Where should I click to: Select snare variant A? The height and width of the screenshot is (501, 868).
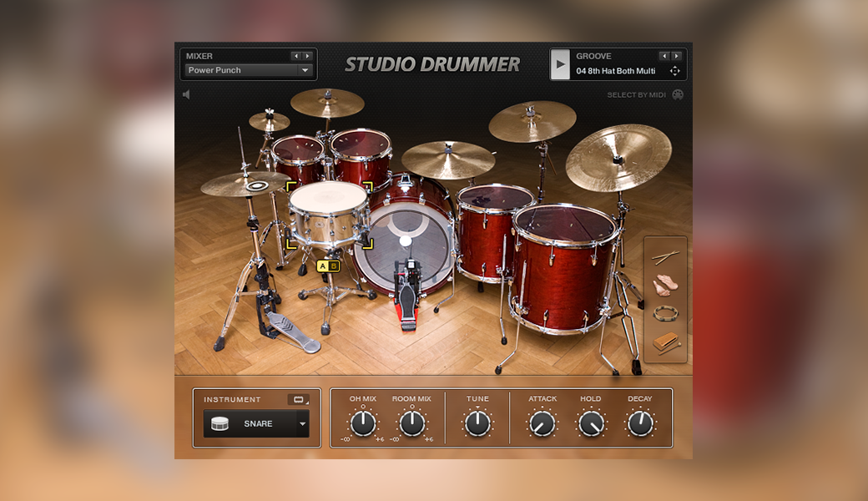(x=323, y=266)
